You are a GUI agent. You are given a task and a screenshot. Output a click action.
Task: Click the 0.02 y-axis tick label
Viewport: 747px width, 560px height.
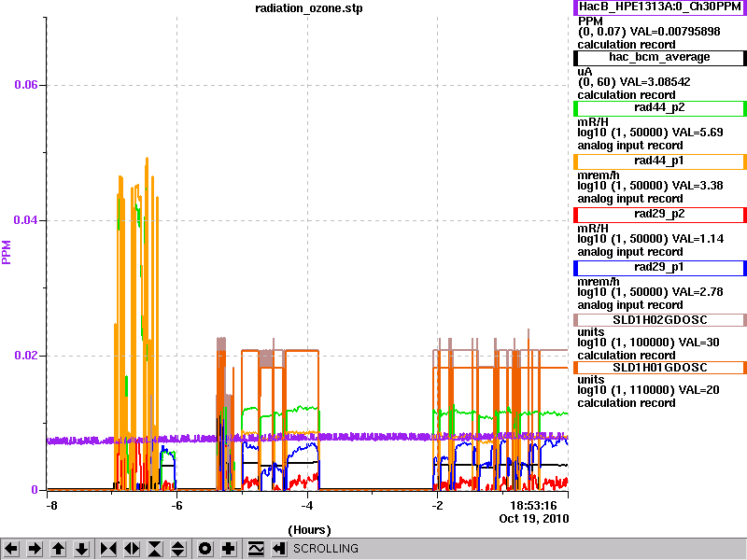pos(26,356)
